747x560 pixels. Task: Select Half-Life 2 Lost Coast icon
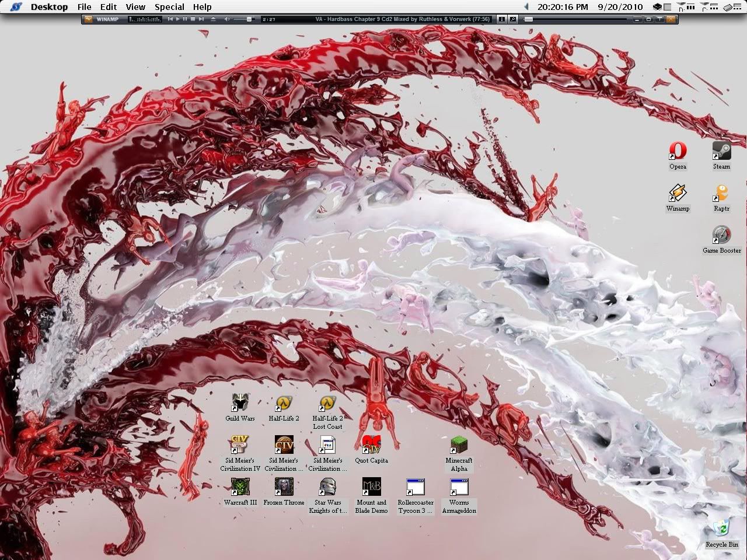tap(327, 413)
